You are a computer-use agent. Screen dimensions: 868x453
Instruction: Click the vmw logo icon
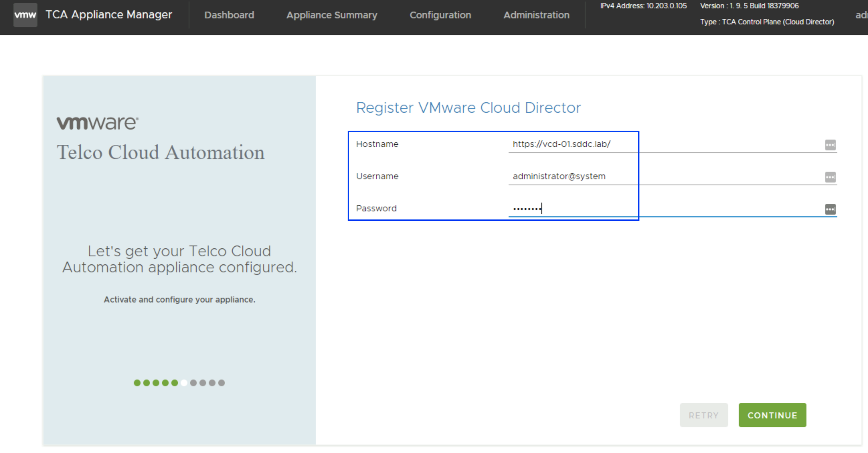tap(25, 15)
